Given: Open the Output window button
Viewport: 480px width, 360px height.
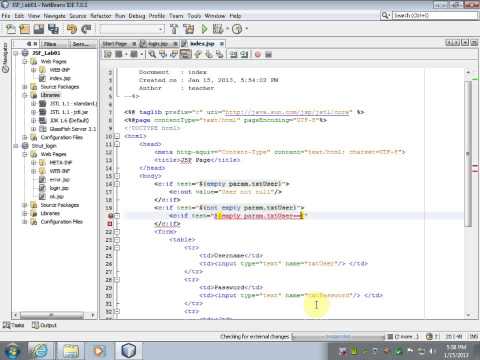Looking at the screenshot, I should [x=44, y=325].
